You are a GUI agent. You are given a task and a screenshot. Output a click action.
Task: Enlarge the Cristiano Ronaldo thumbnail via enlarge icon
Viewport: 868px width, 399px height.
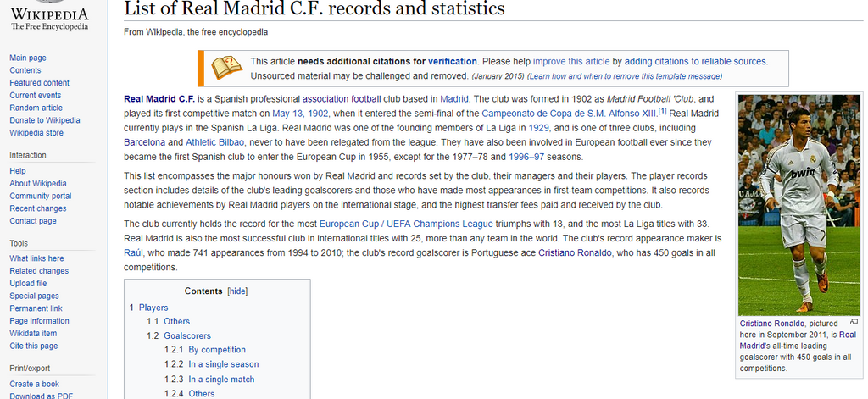pos(854,322)
